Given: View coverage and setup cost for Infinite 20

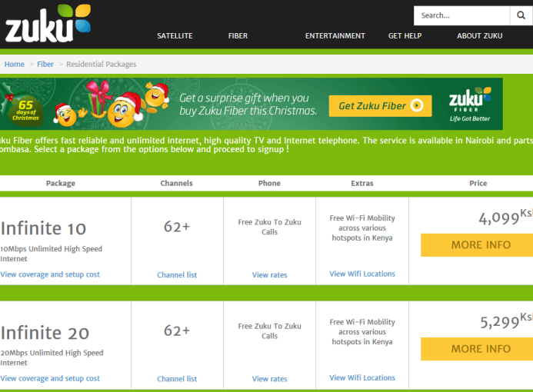Looking at the screenshot, I should pyautogui.click(x=50, y=378).
